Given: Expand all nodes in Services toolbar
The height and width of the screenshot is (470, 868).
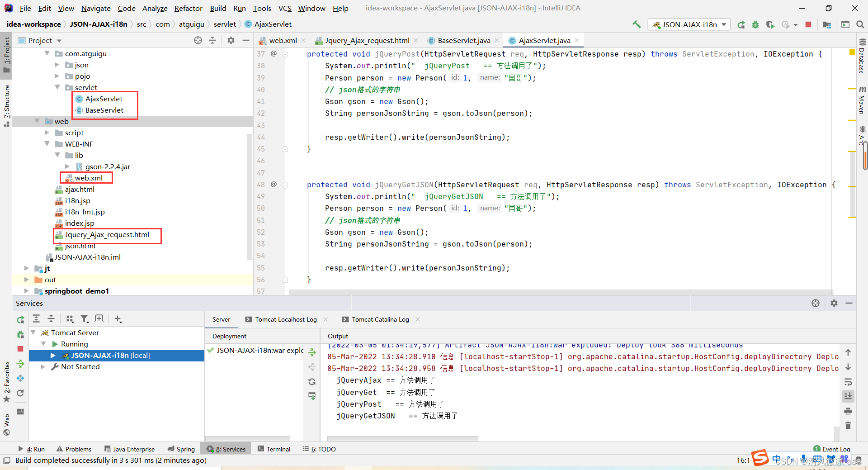Looking at the screenshot, I should click(x=36, y=319).
